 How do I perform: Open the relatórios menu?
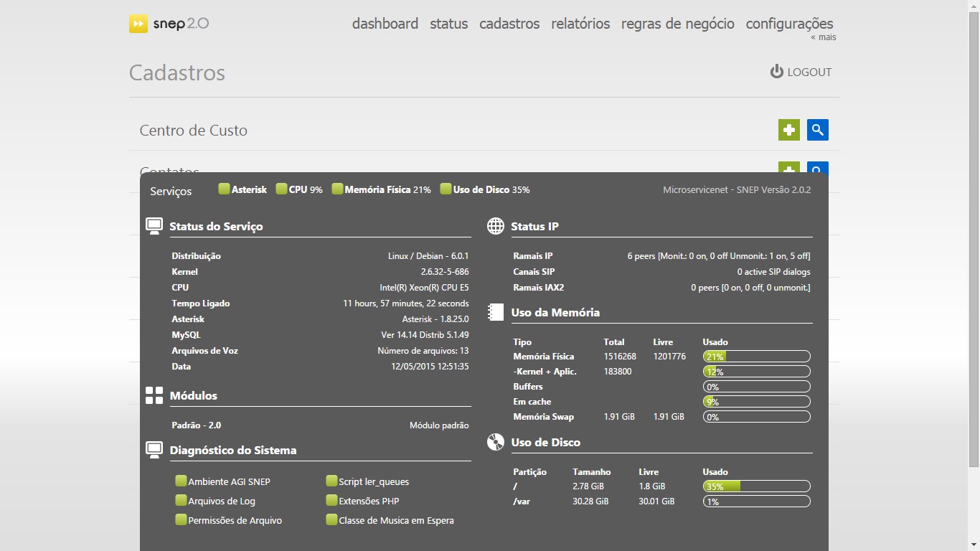[x=580, y=24]
